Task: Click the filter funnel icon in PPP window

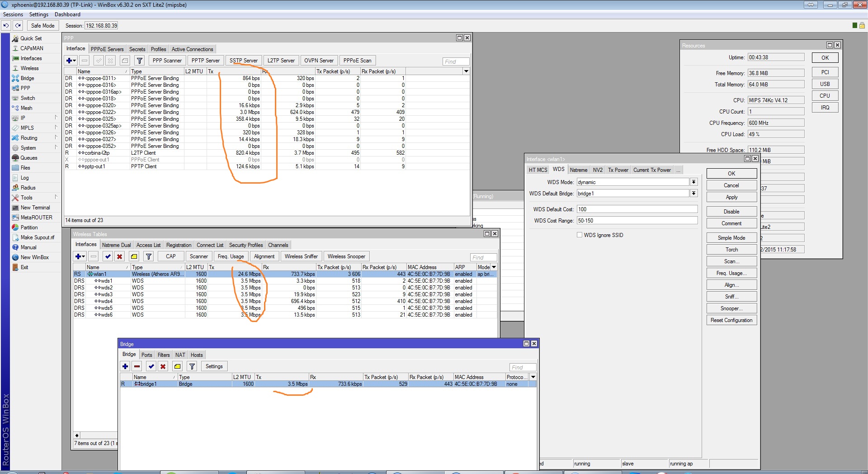Action: click(140, 61)
